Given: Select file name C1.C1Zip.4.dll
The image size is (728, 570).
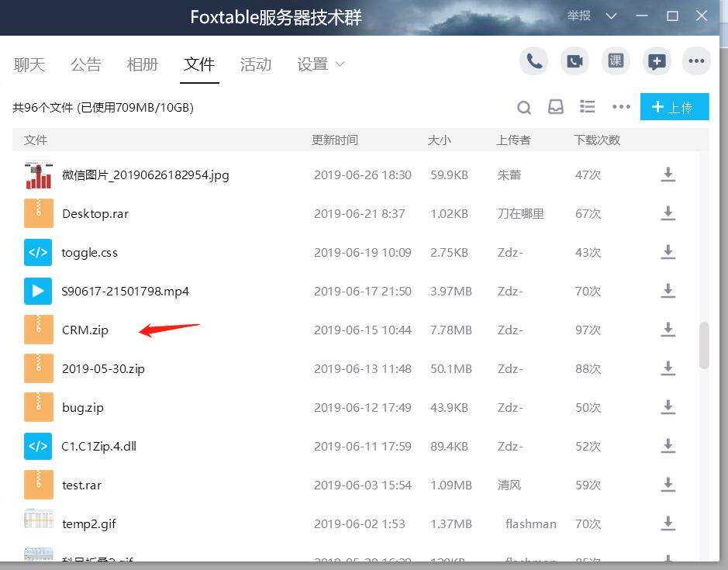Looking at the screenshot, I should (x=99, y=447).
